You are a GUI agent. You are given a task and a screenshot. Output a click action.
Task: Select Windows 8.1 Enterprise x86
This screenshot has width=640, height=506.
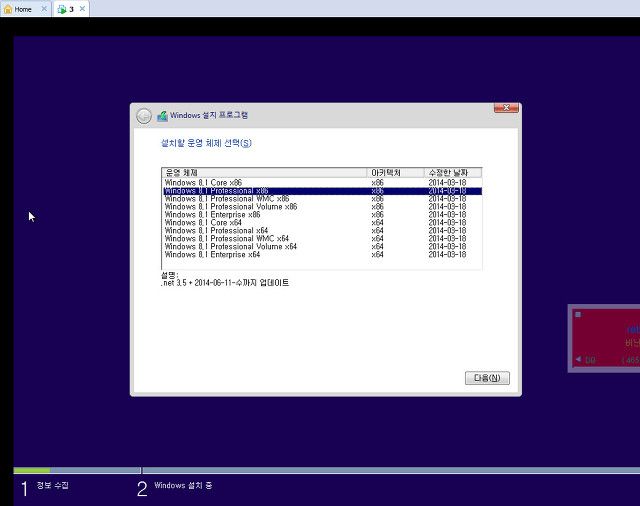point(322,215)
